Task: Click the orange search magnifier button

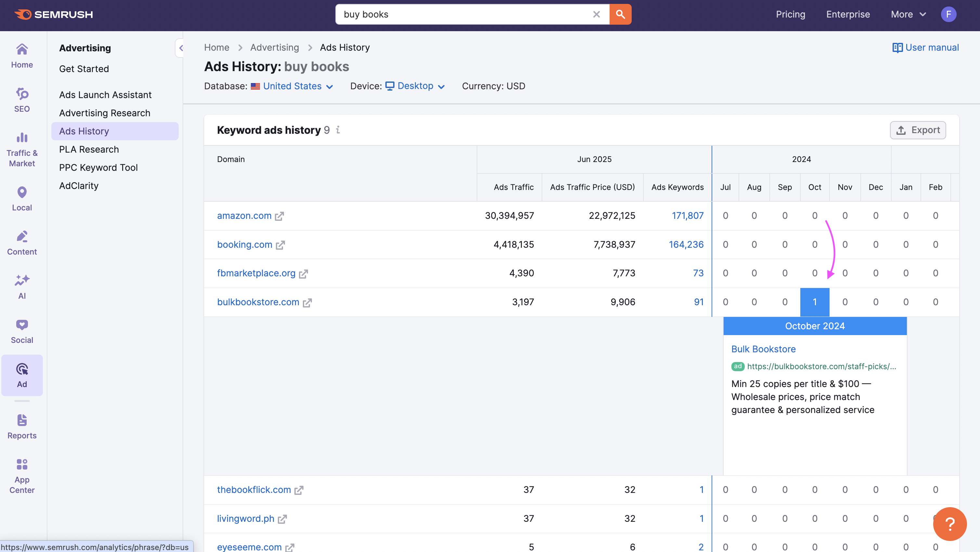Action: point(620,14)
